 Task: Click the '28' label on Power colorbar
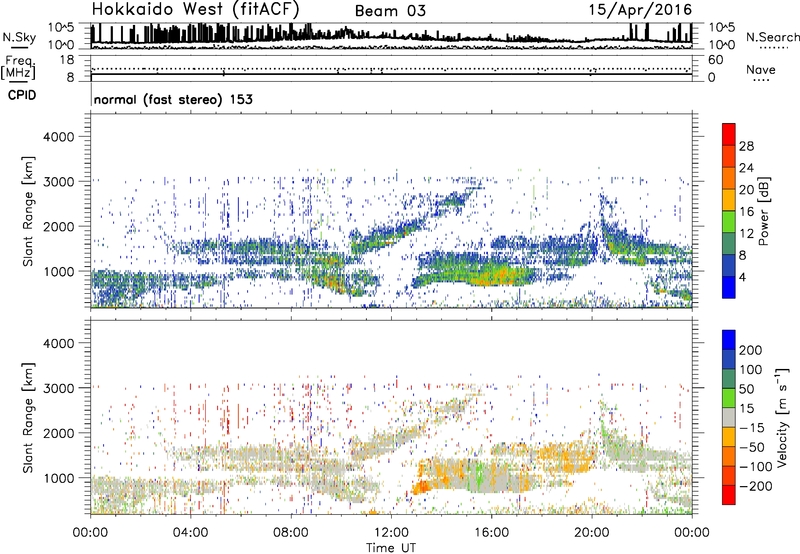point(746,146)
